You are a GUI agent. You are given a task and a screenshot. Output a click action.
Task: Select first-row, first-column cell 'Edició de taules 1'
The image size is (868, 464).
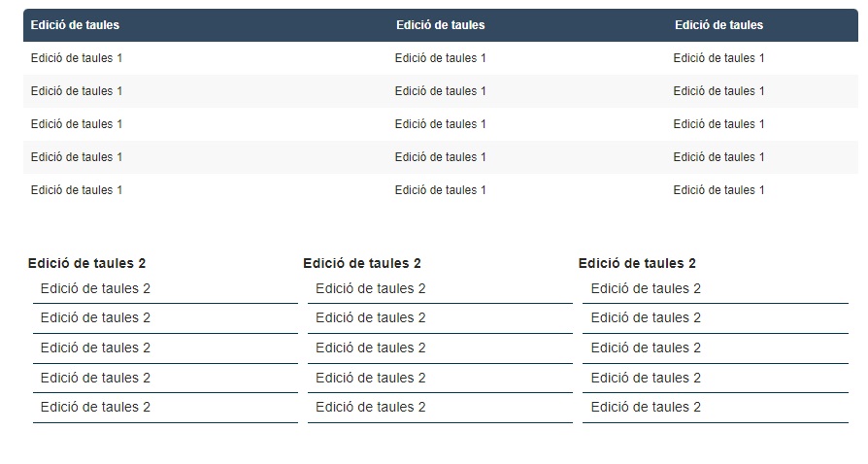[77, 58]
